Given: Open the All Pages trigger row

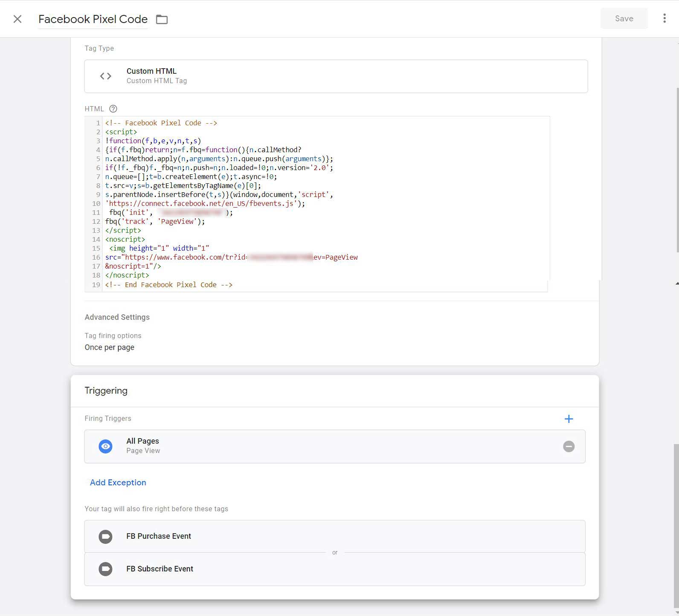Looking at the screenshot, I should point(335,446).
